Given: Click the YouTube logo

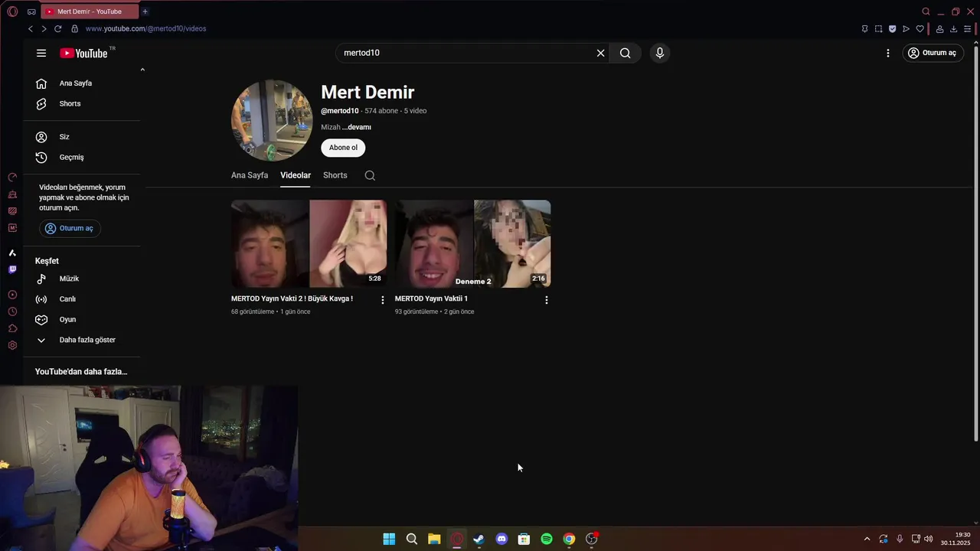Looking at the screenshot, I should pyautogui.click(x=84, y=53).
